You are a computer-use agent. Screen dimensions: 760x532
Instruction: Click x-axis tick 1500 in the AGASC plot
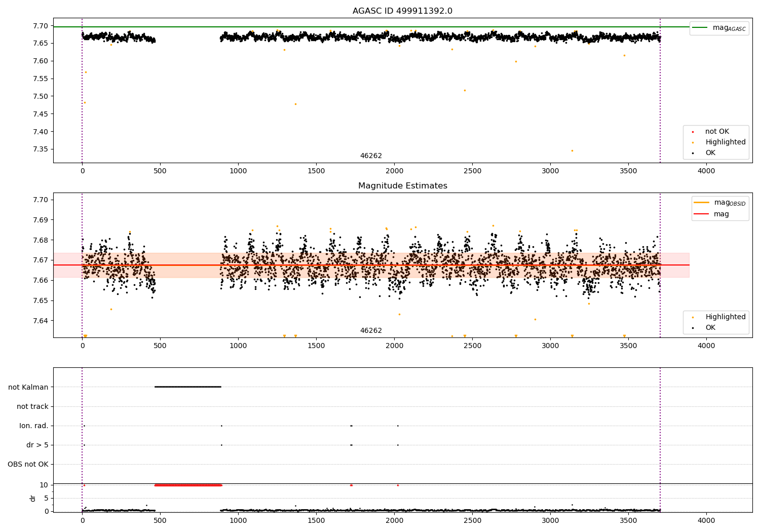click(x=316, y=171)
